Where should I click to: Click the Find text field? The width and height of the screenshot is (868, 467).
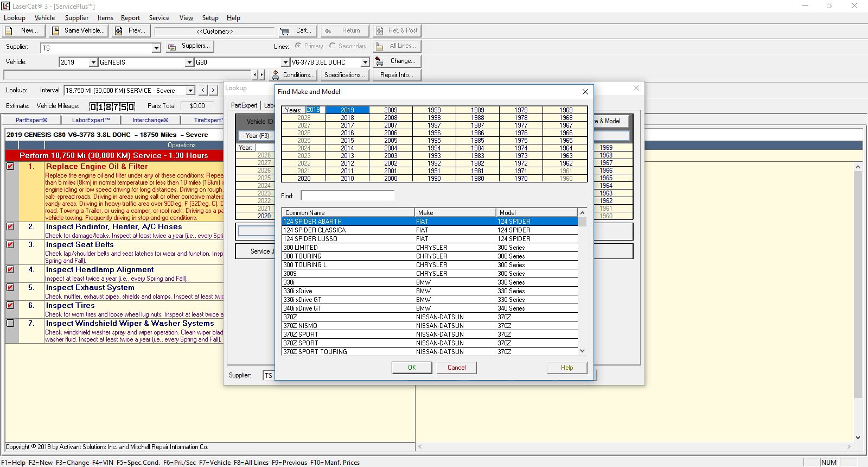(347, 195)
